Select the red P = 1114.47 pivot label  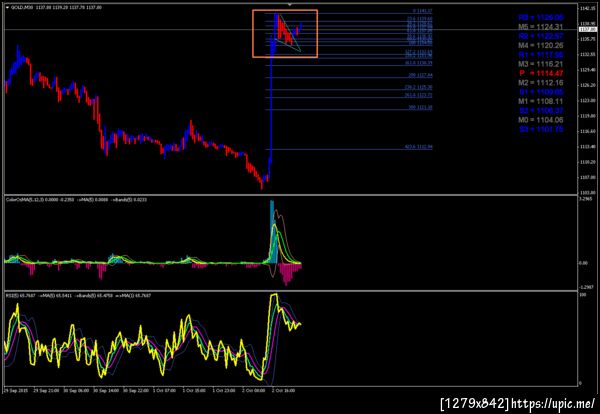click(541, 73)
